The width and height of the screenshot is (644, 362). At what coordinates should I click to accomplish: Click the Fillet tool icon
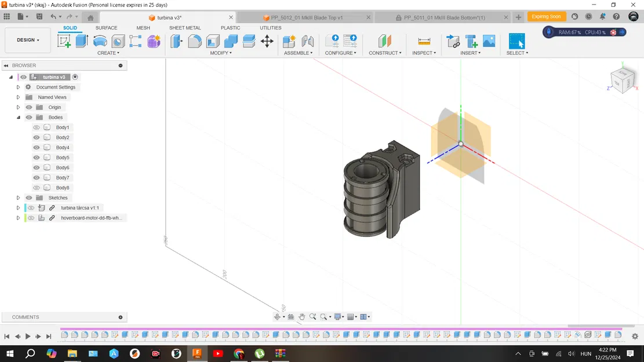click(x=195, y=41)
